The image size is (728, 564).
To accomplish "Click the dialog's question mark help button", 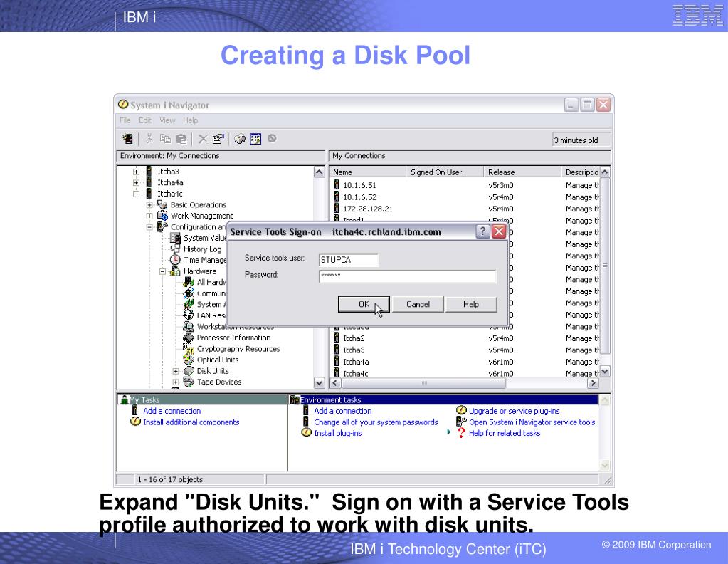I will coord(483,231).
